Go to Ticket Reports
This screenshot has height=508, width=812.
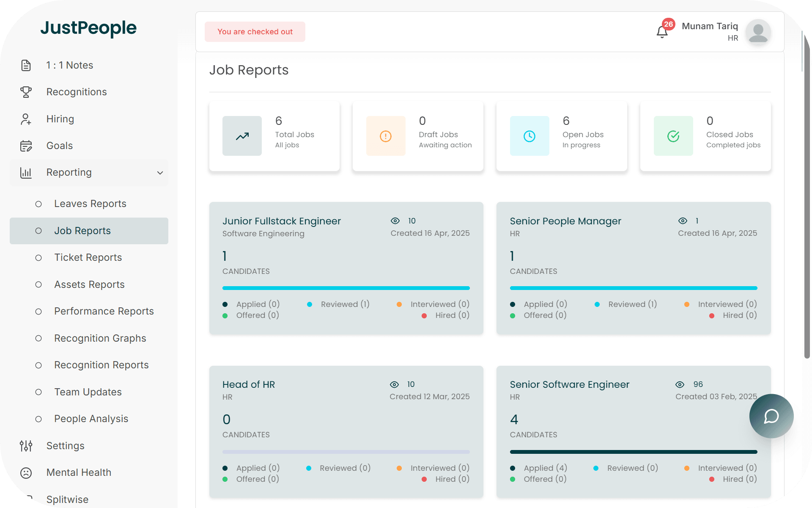(x=88, y=257)
